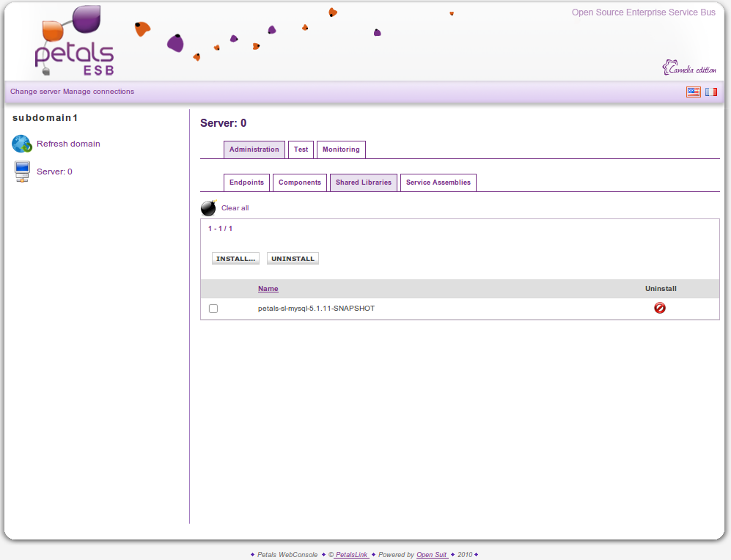Open the Administration tab
731x560 pixels.
(x=254, y=150)
